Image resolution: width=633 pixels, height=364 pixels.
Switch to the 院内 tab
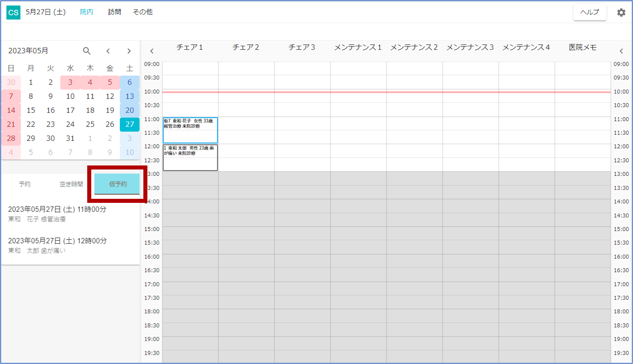pos(86,12)
